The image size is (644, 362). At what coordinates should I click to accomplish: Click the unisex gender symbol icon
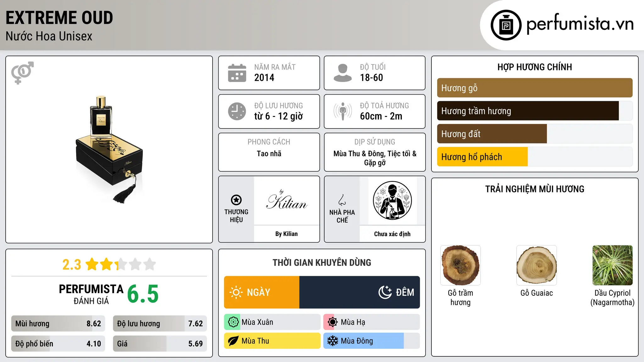point(22,73)
